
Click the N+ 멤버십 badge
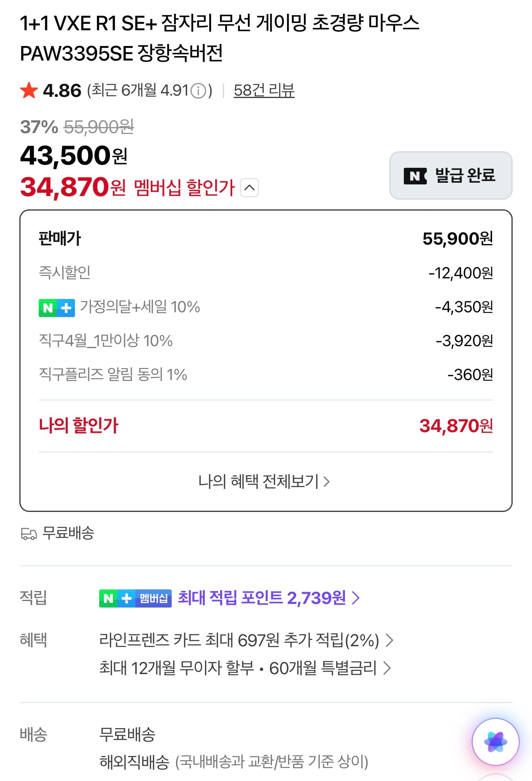(x=135, y=598)
